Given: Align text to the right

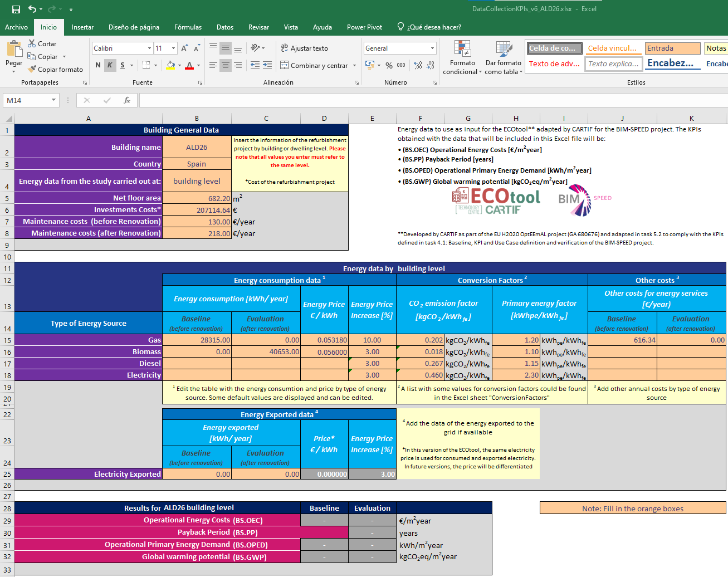Looking at the screenshot, I should (x=238, y=65).
